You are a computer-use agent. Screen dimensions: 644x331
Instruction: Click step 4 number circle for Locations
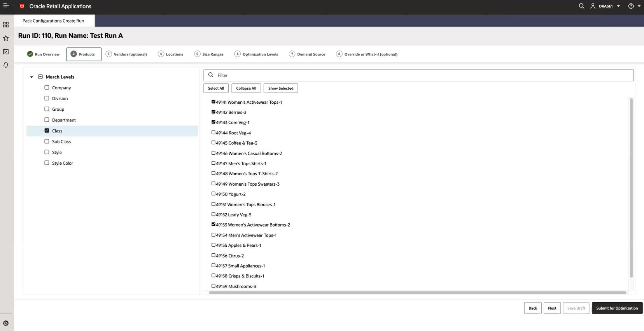tap(161, 54)
